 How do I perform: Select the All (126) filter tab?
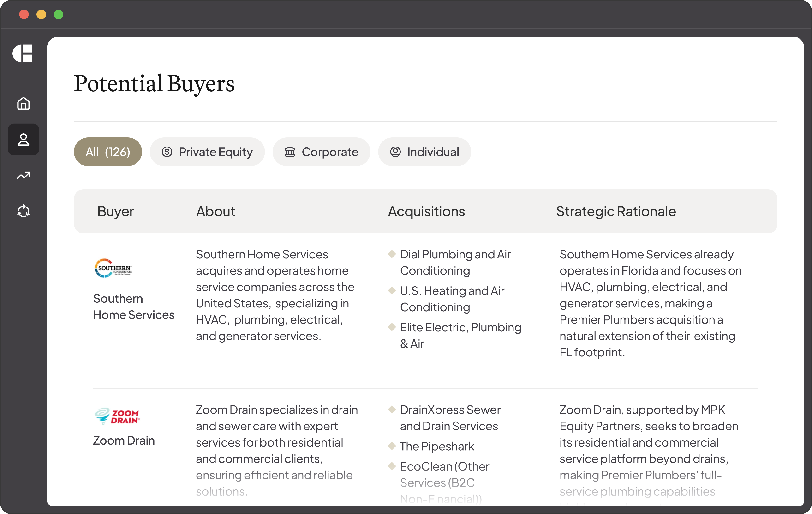[x=108, y=152]
